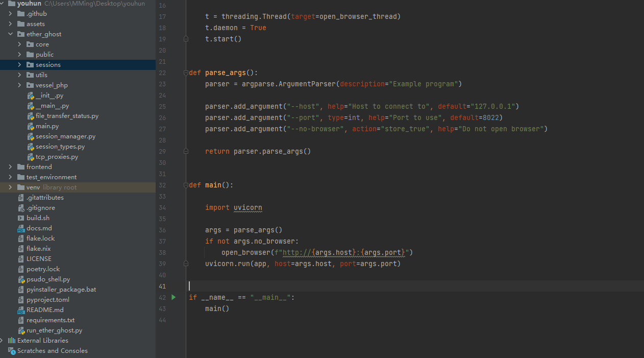Screen dimensions: 644x358
Task: Click the Scratches and Consoles icon
Action: [12, 351]
